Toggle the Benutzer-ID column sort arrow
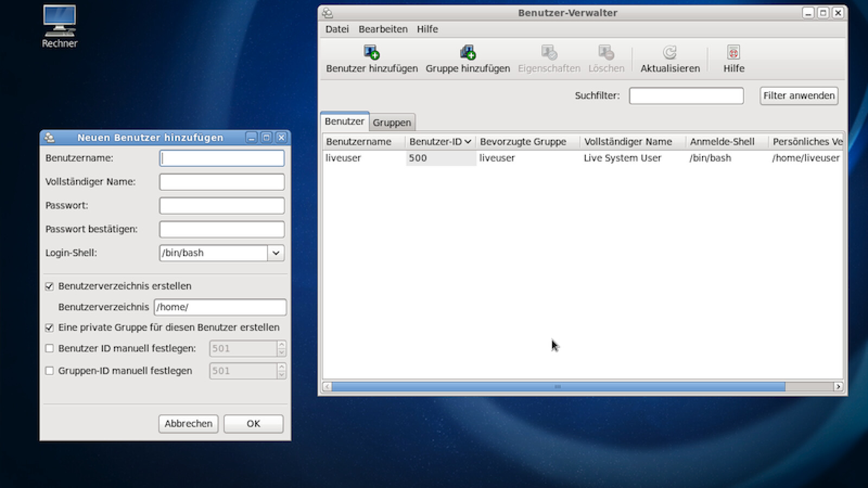Viewport: 868px width, 488px height. point(468,142)
